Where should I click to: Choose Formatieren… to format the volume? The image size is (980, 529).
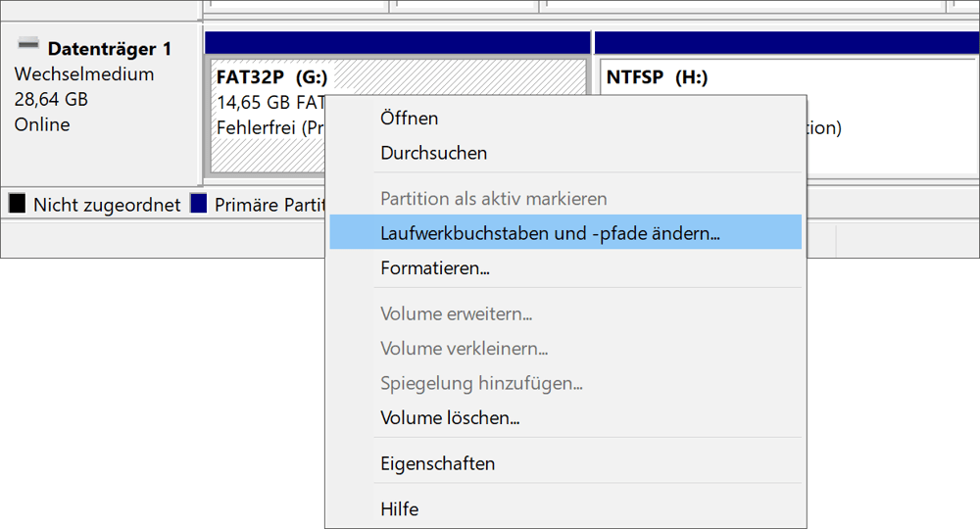pyautogui.click(x=434, y=267)
